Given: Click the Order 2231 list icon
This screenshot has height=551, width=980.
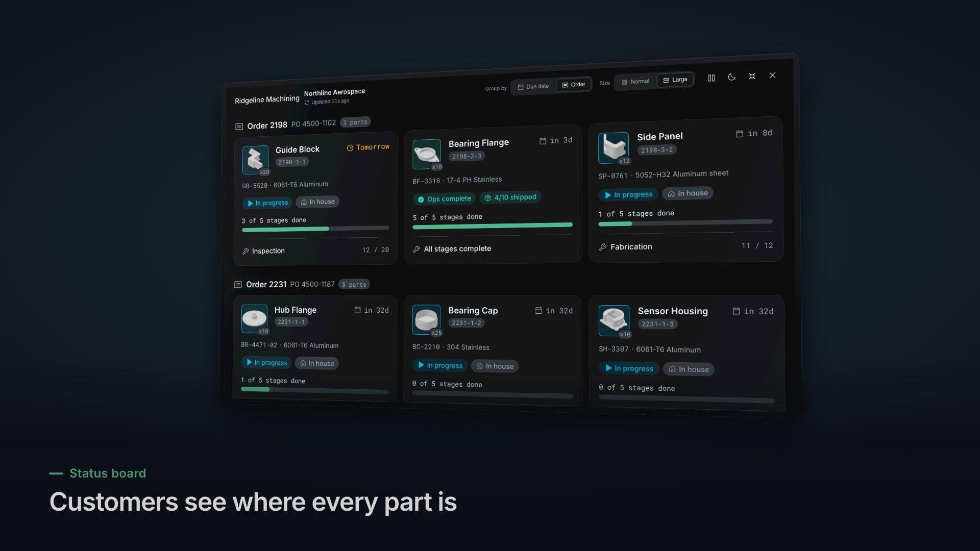Looking at the screenshot, I should click(x=238, y=285).
